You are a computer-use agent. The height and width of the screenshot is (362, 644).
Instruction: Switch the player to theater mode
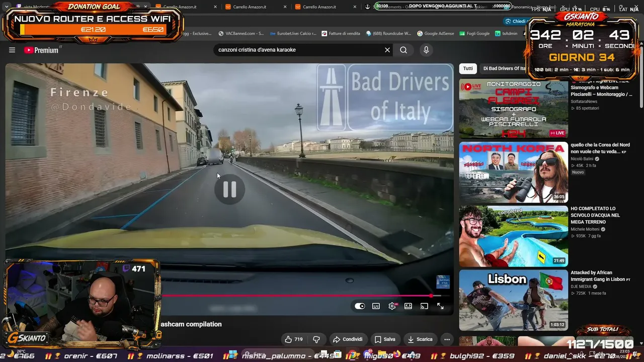click(x=408, y=306)
